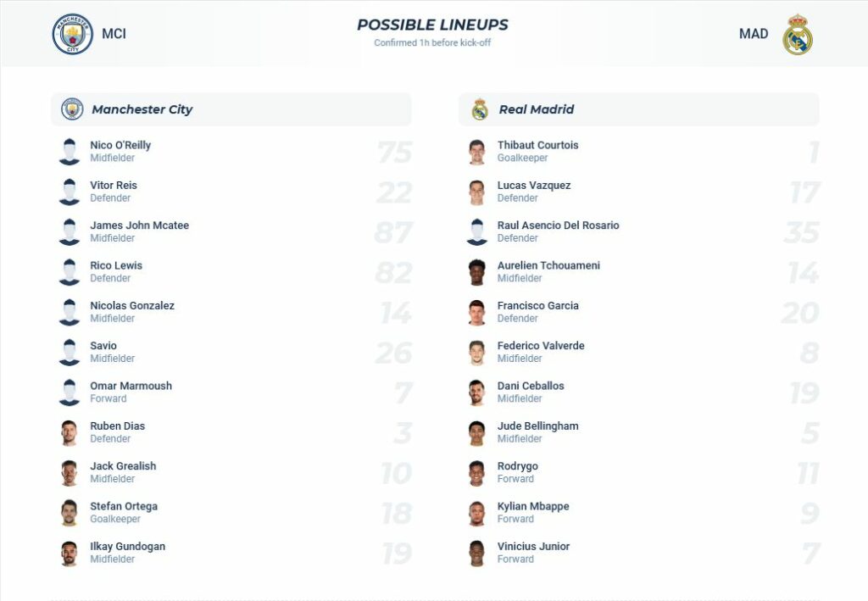Click Stefan Ortega's goalkeeper photo
Viewport: 868px width, 601px height.
click(70, 512)
